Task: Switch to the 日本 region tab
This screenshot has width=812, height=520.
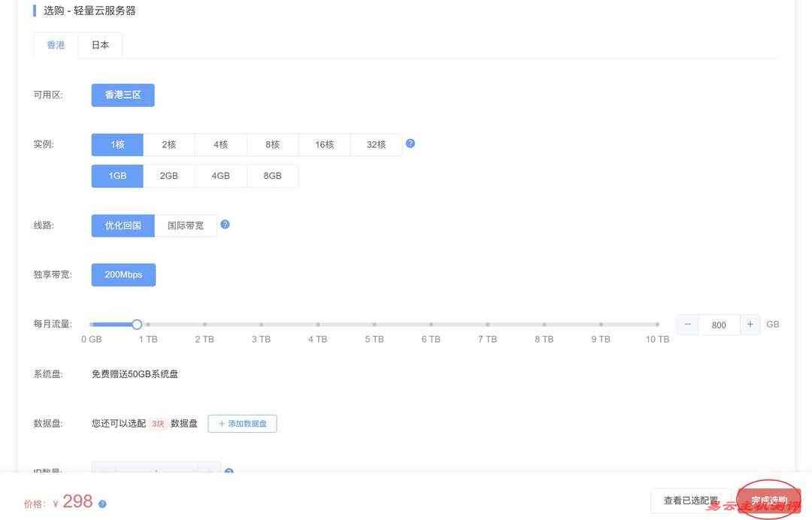Action: pos(100,45)
